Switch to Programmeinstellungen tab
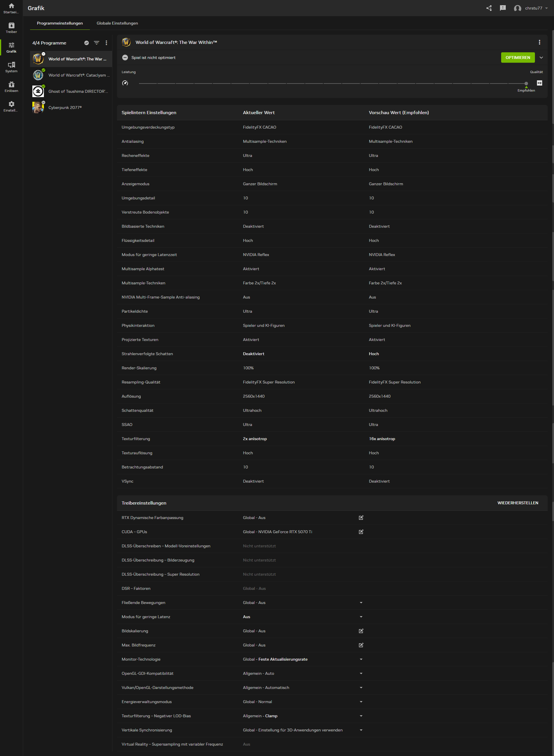The width and height of the screenshot is (554, 756). pos(60,23)
